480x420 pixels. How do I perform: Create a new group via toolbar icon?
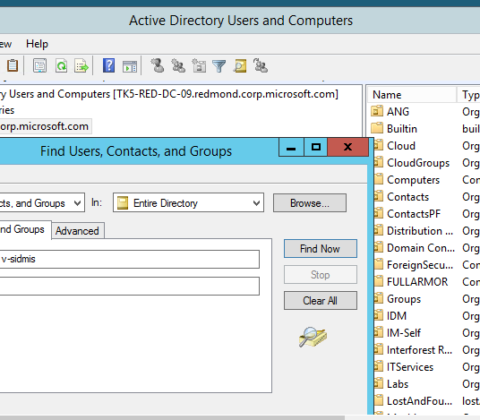coord(178,66)
